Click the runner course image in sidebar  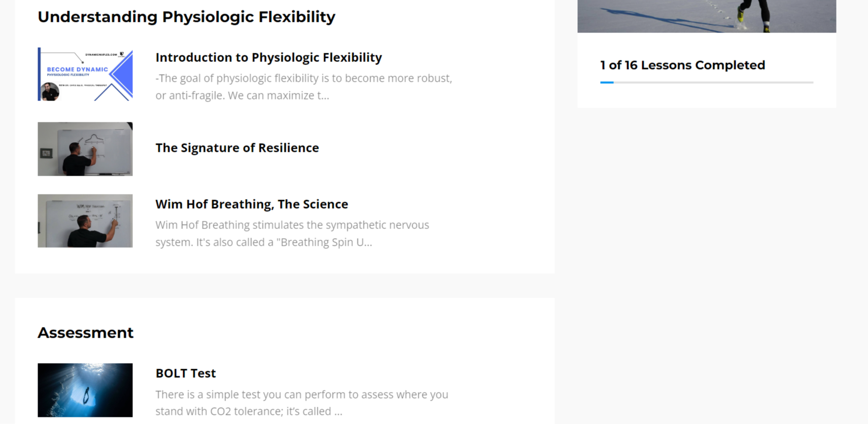coord(706,16)
